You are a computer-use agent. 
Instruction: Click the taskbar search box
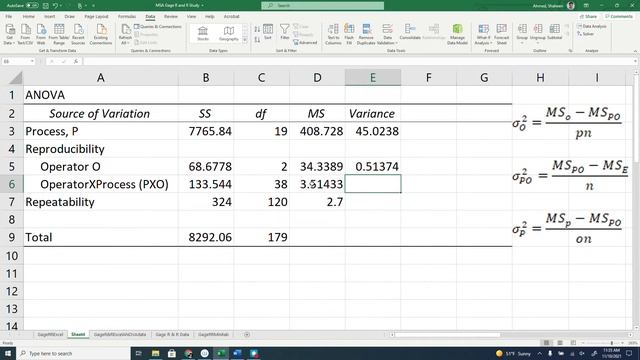(x=73, y=353)
